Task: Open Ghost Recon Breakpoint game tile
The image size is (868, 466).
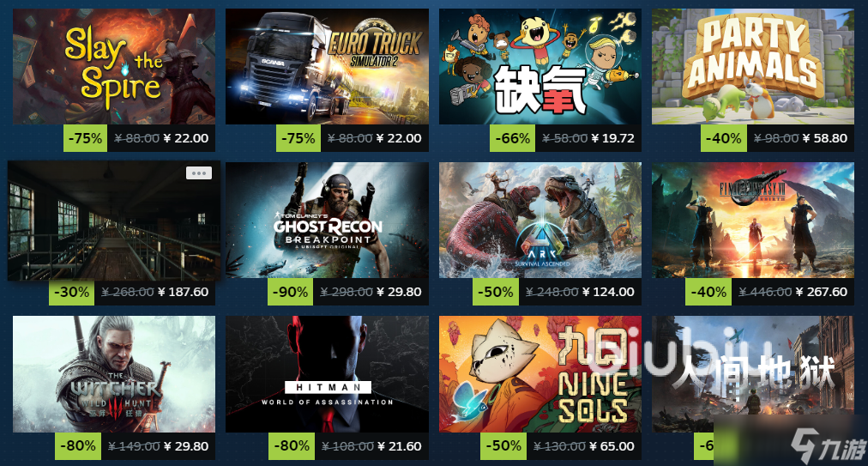Action: pyautogui.click(x=327, y=220)
